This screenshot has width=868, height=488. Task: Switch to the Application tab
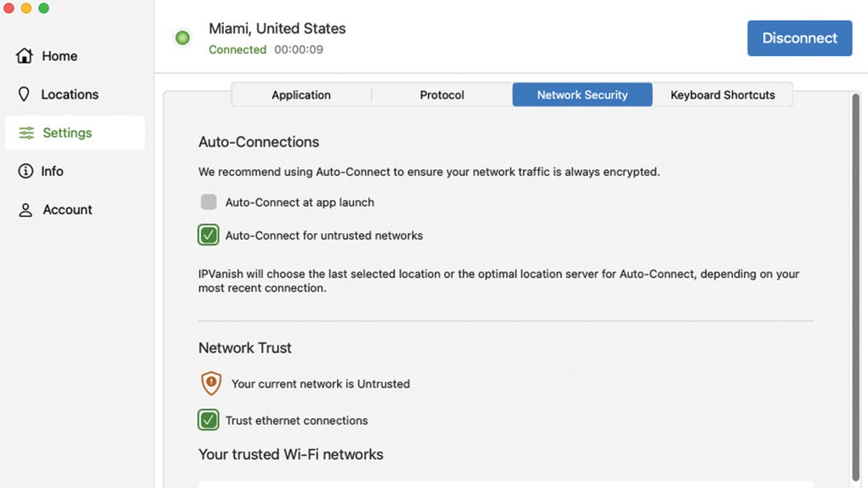click(x=301, y=95)
